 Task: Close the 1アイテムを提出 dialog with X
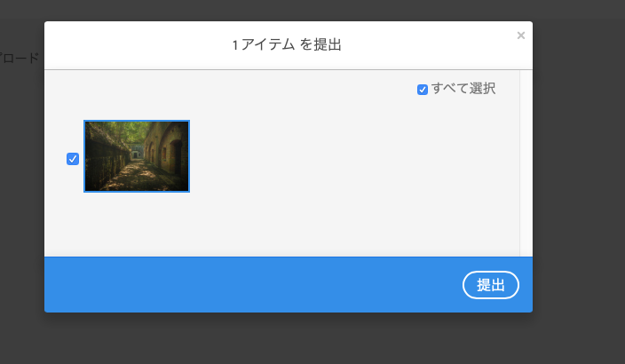pyautogui.click(x=520, y=36)
